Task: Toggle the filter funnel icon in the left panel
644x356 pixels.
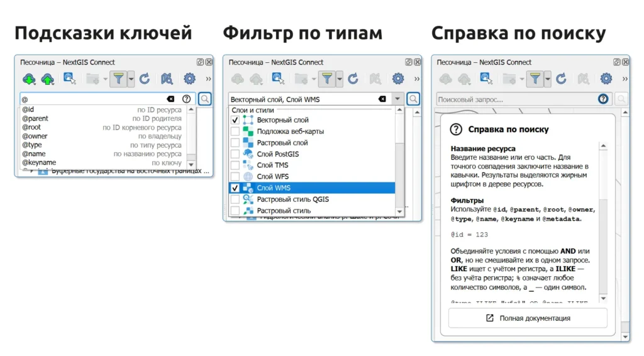Action: pos(118,79)
